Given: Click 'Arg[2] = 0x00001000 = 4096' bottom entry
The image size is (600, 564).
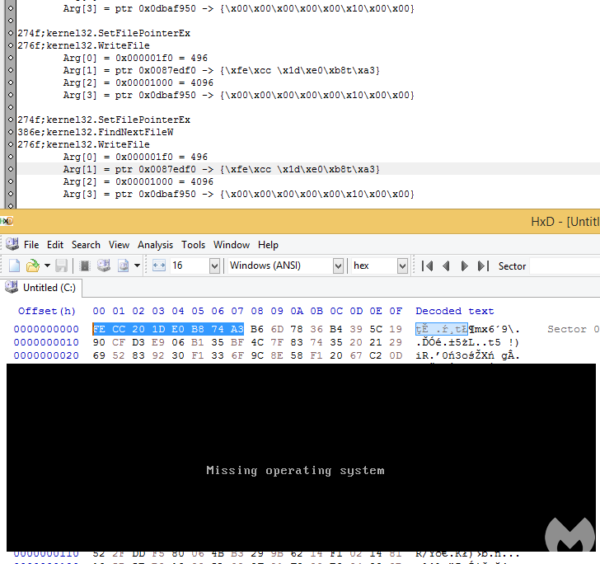Looking at the screenshot, I should (x=138, y=181).
